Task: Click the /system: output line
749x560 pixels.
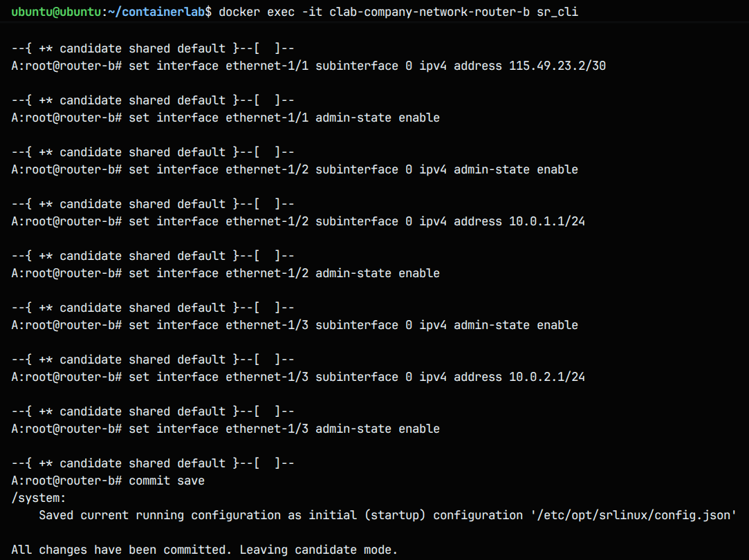Action: tap(39, 498)
